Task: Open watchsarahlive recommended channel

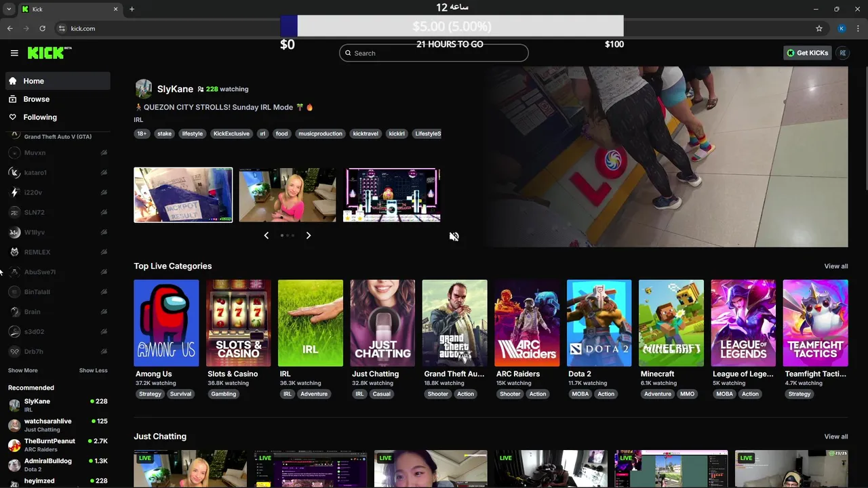Action: pyautogui.click(x=58, y=425)
